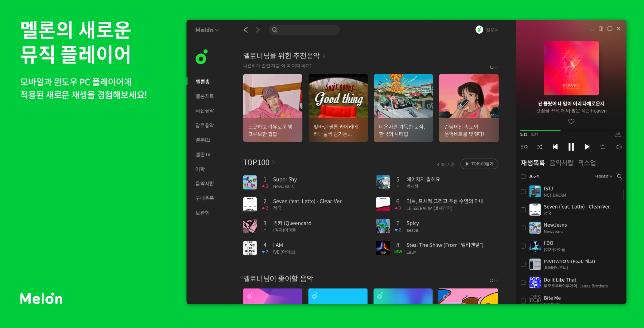Viewport: 644px width, 328px height.
Task: Like the current song with heart icon
Action: (571, 121)
